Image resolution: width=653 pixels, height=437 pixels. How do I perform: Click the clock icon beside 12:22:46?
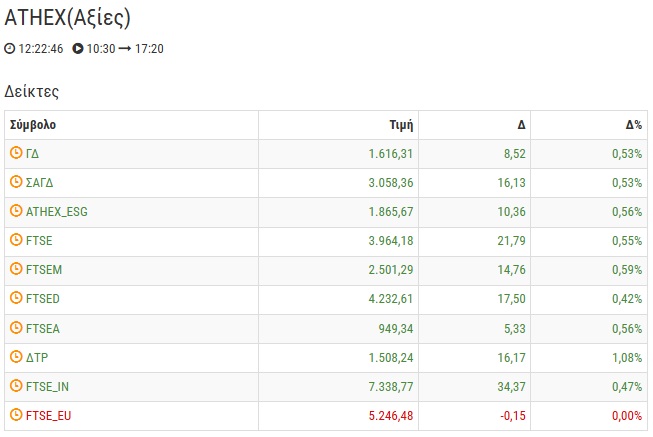pos(10,48)
